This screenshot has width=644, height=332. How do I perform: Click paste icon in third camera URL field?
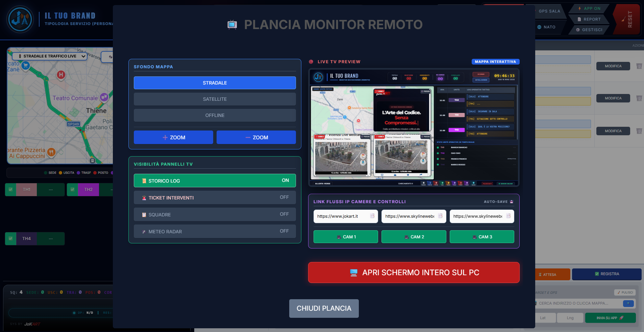[508, 216]
